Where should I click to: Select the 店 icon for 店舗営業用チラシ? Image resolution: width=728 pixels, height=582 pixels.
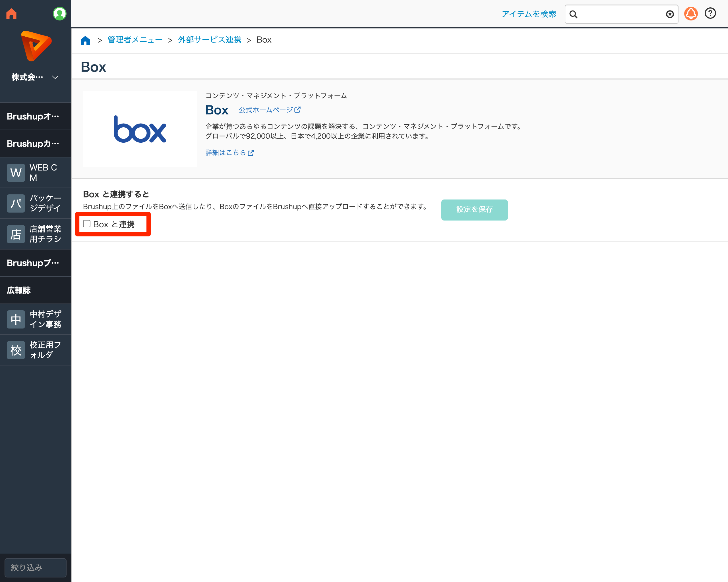click(x=16, y=234)
